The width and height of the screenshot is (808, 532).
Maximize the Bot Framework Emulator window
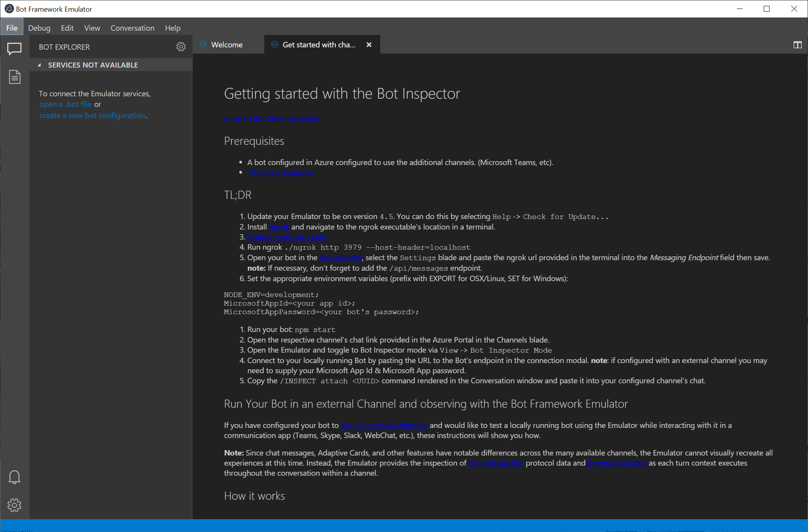tap(766, 9)
